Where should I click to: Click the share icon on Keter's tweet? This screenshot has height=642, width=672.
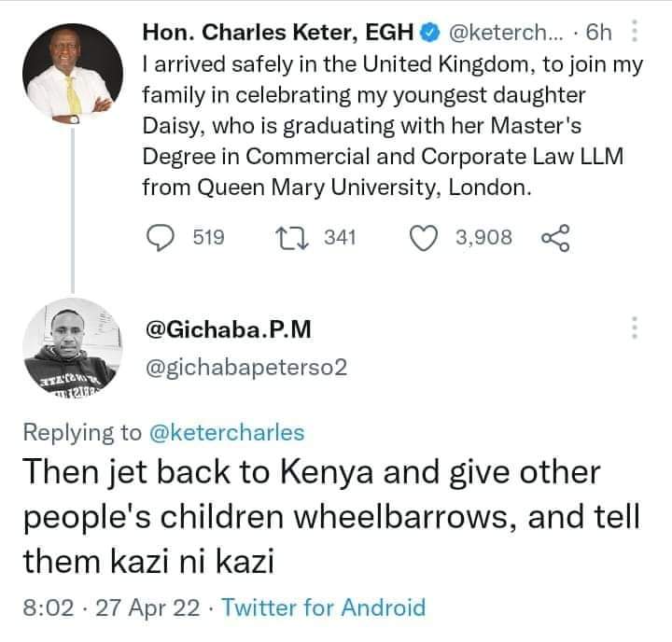[x=554, y=238]
